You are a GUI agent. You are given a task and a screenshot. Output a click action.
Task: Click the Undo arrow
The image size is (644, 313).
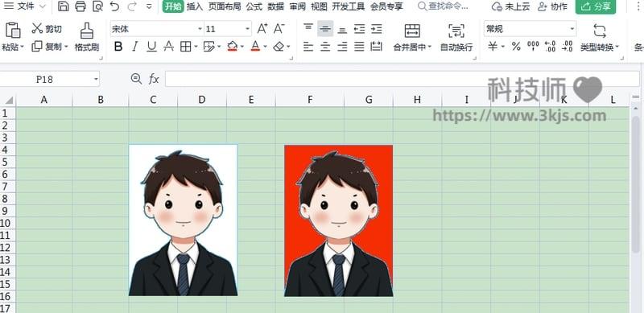(115, 6)
